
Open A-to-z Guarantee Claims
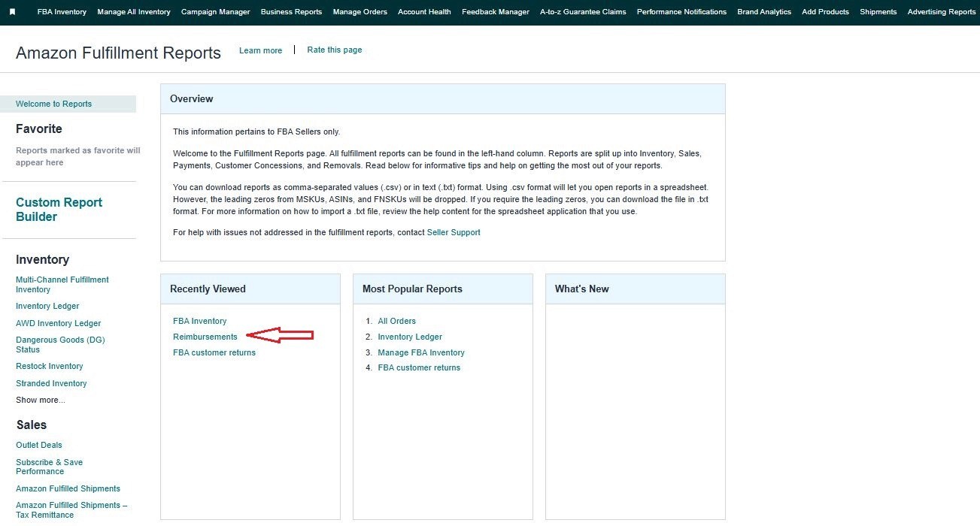click(x=583, y=12)
